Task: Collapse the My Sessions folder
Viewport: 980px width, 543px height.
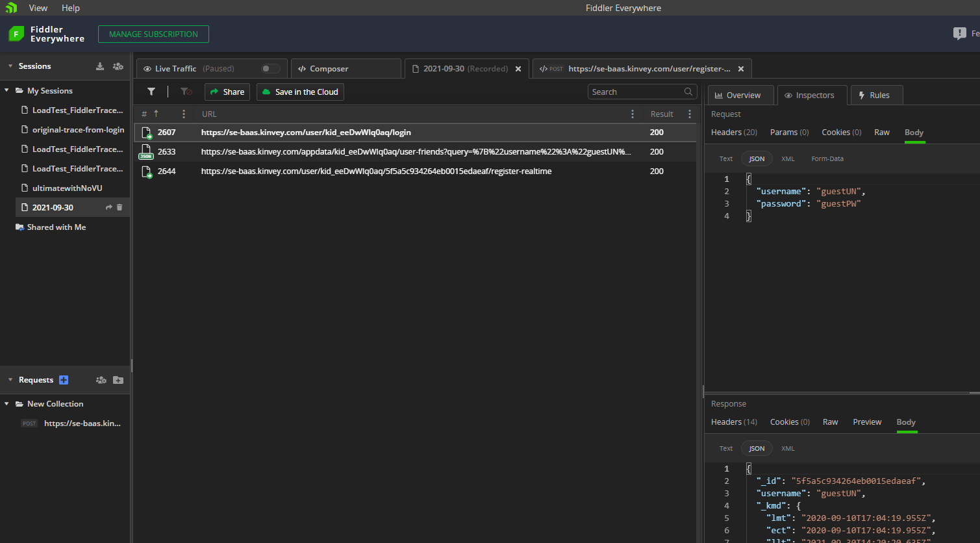Action: (6, 91)
